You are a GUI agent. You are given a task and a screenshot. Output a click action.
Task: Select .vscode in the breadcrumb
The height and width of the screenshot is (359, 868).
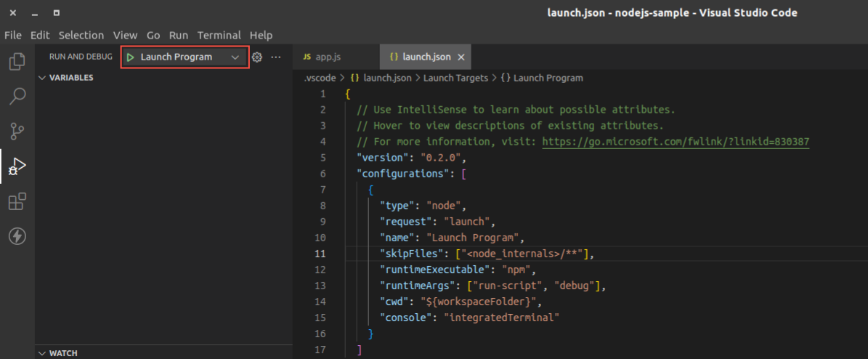click(320, 78)
